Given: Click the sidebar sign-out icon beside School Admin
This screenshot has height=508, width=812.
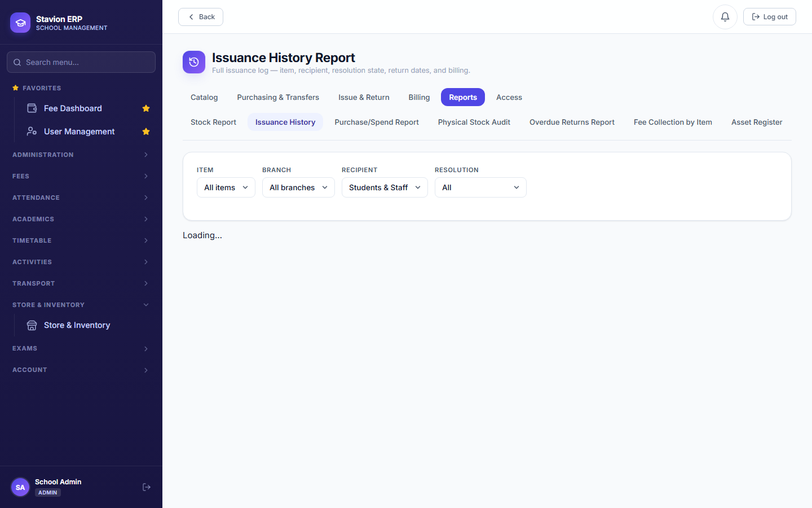Looking at the screenshot, I should click(147, 487).
